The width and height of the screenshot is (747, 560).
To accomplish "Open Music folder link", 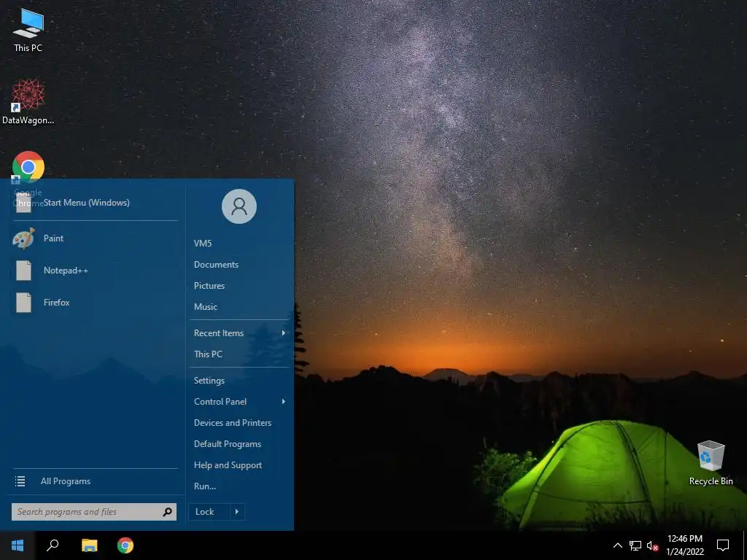I will [x=205, y=307].
